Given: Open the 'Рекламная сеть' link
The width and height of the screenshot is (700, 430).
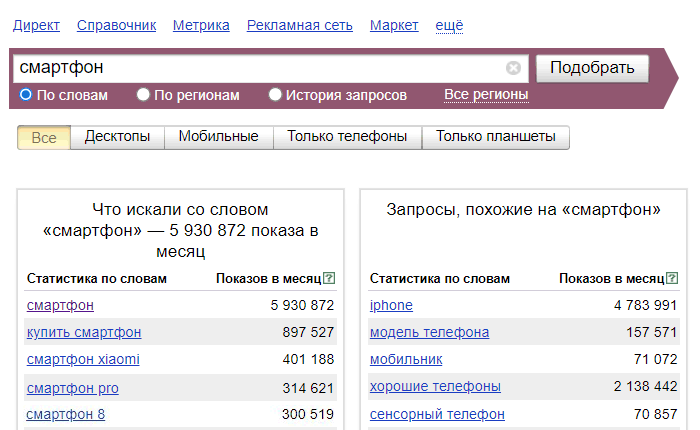Looking at the screenshot, I should click(x=300, y=25).
